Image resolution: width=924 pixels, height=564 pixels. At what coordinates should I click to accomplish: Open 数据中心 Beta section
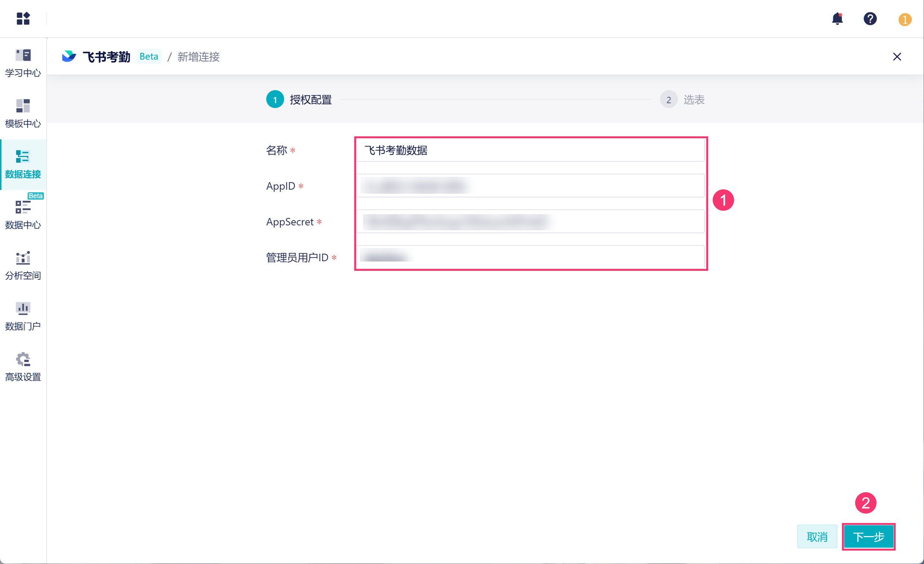click(x=23, y=215)
